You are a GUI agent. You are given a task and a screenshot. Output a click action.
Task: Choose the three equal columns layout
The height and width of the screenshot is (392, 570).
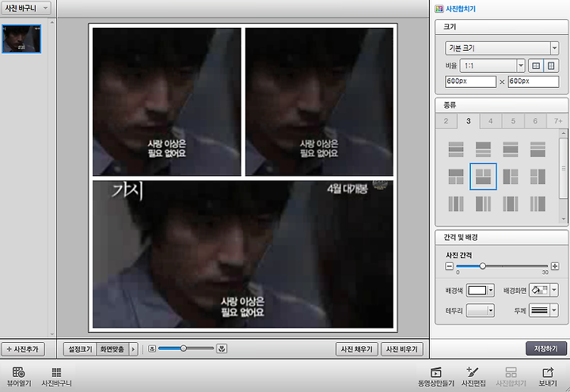[456, 204]
